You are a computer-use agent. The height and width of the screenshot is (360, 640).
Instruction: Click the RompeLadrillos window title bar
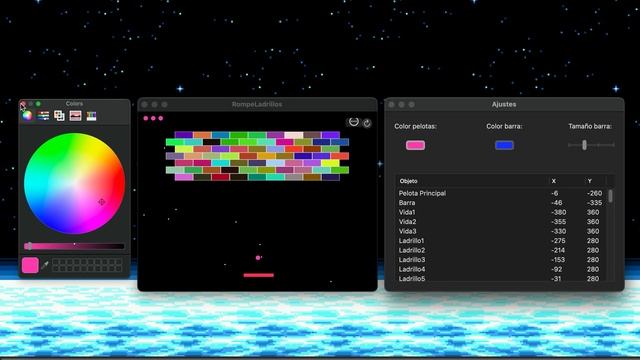[257, 104]
